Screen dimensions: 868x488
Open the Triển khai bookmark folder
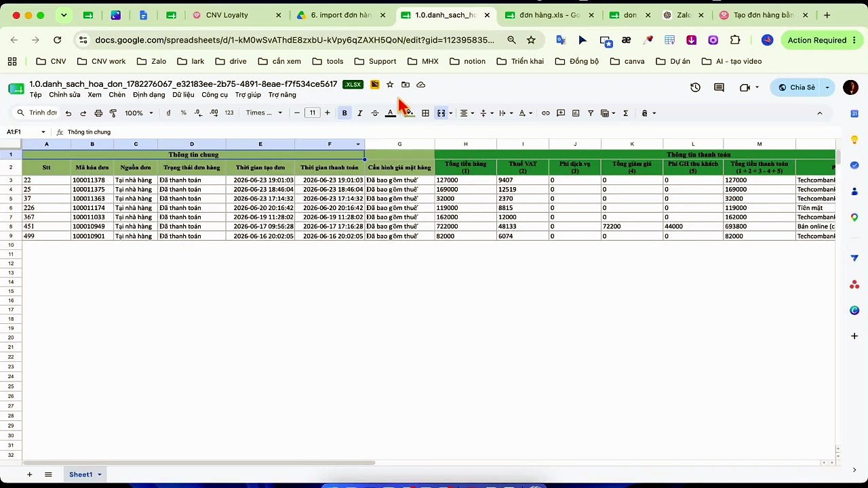[x=520, y=61]
